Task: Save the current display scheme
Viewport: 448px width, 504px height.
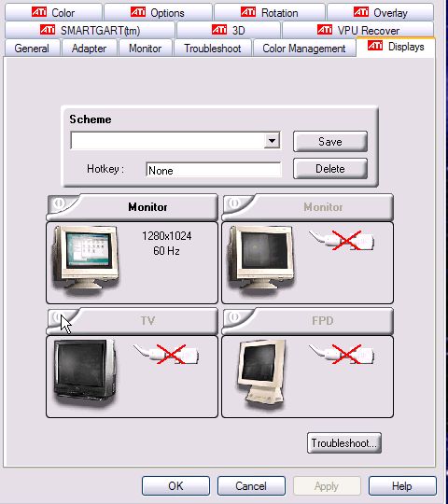Action: click(x=330, y=142)
